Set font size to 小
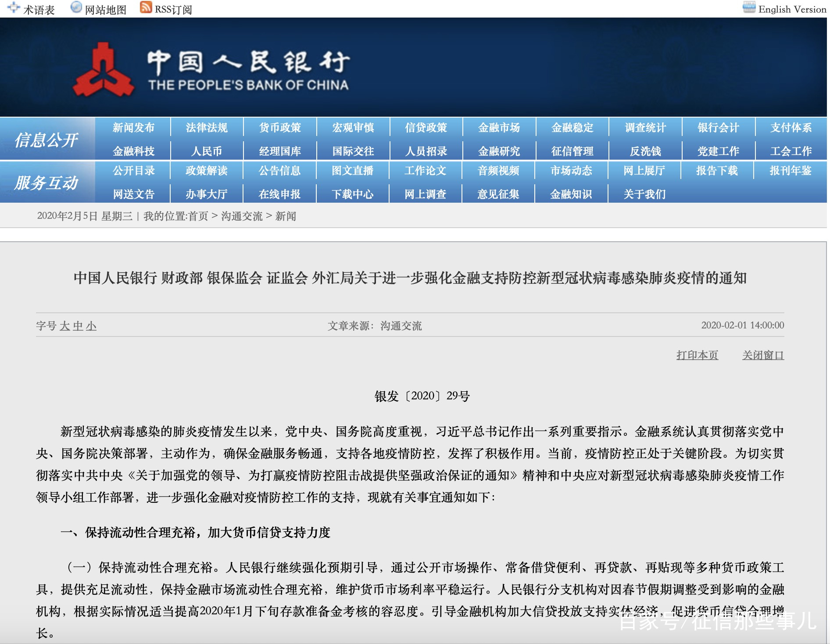 pos(91,326)
